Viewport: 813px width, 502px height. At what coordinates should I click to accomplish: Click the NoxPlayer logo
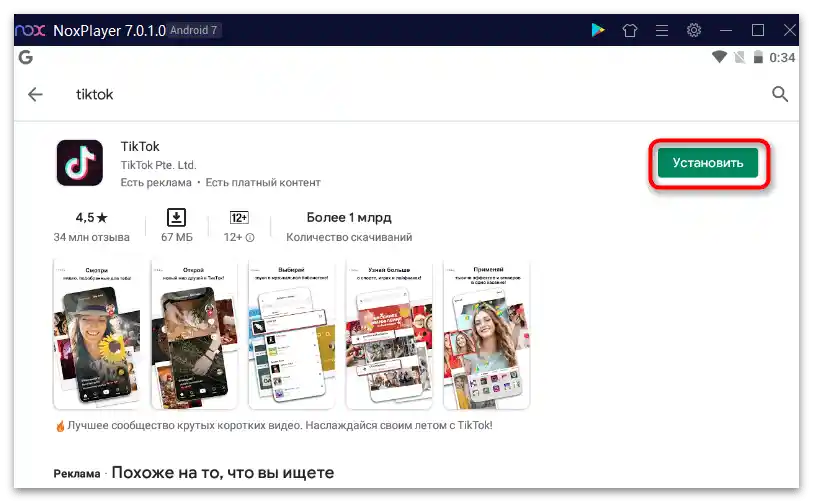[31, 30]
